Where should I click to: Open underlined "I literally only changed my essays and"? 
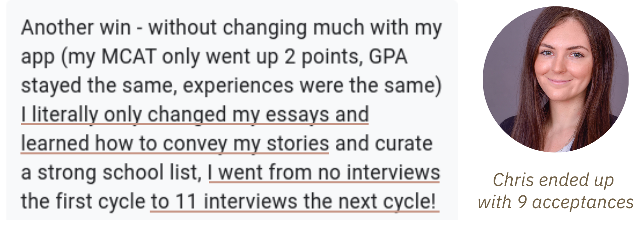point(195,115)
